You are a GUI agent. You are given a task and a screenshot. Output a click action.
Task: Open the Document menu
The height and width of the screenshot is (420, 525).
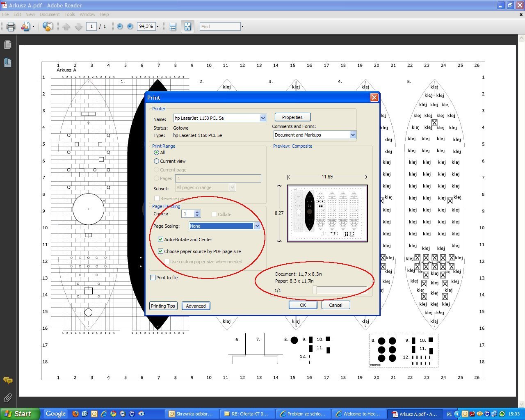(49, 14)
